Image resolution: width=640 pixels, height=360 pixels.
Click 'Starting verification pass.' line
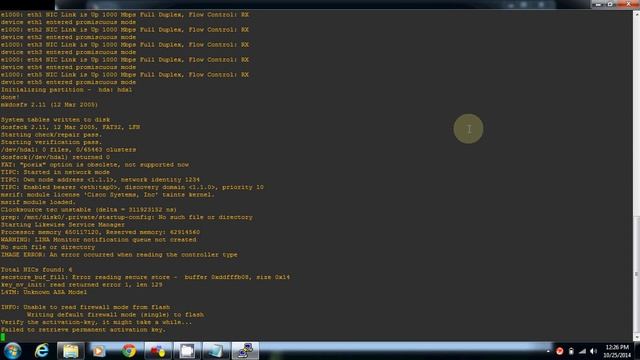click(x=51, y=142)
